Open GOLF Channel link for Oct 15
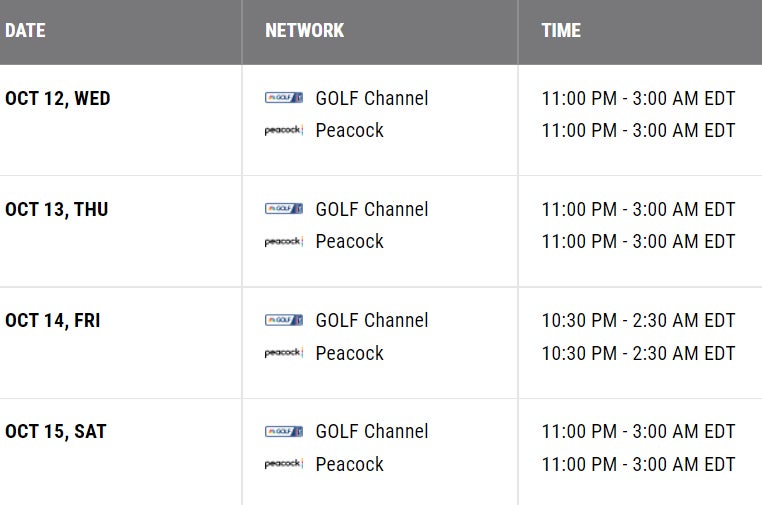 (x=372, y=431)
